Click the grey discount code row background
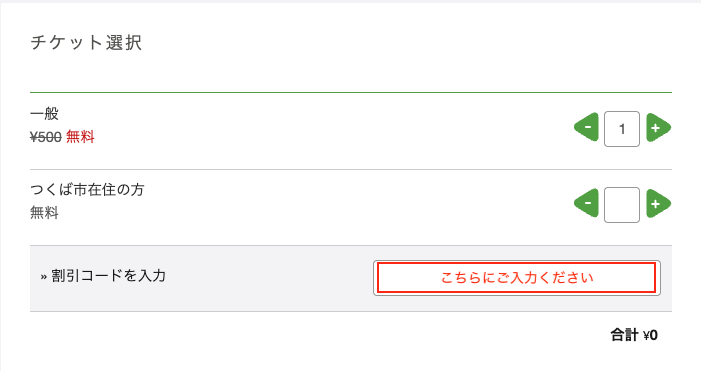This screenshot has width=701, height=371. click(x=268, y=278)
